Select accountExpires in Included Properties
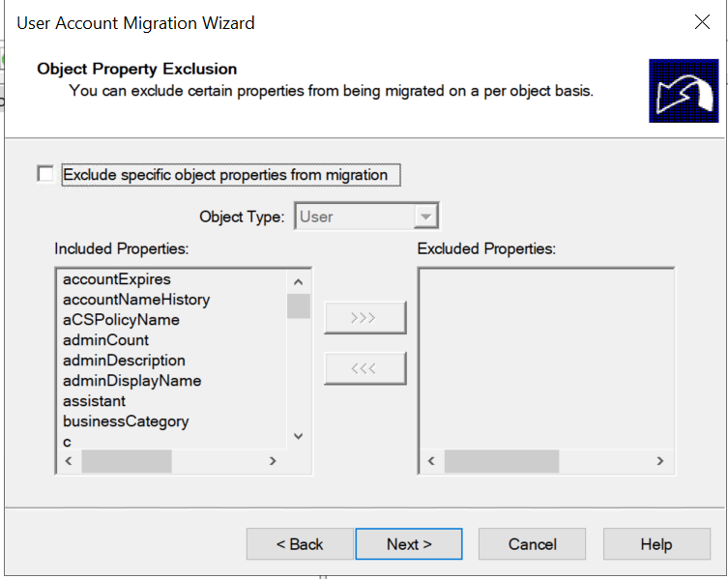This screenshot has width=728, height=579. click(117, 279)
